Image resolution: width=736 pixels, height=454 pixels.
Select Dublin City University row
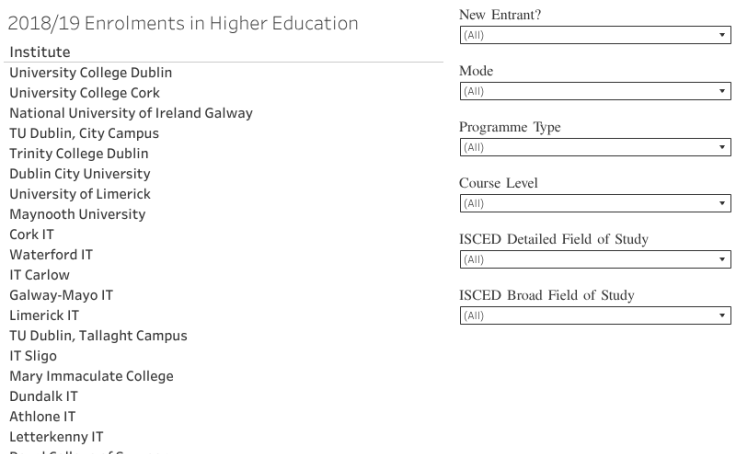click(79, 173)
